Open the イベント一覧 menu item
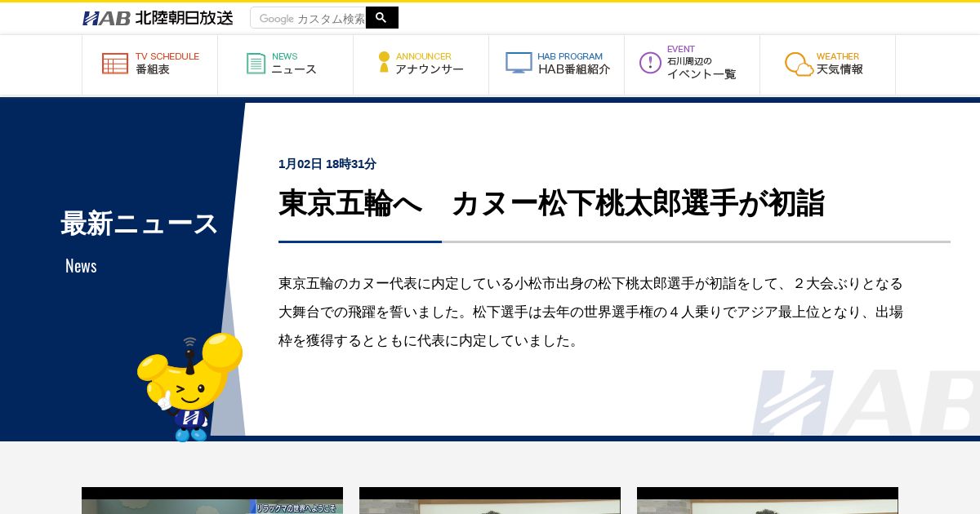The image size is (980, 514). 692,64
